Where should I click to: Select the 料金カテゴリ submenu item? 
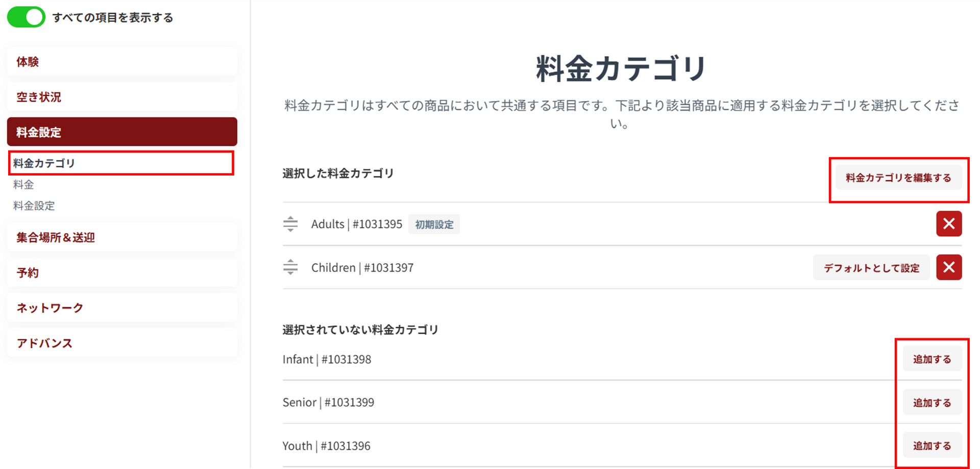pyautogui.click(x=44, y=163)
